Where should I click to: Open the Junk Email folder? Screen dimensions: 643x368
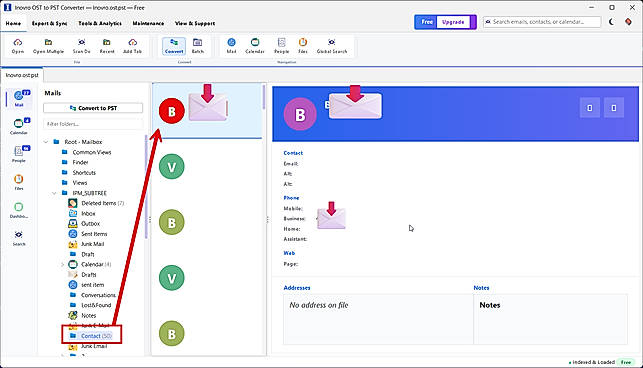click(x=94, y=346)
